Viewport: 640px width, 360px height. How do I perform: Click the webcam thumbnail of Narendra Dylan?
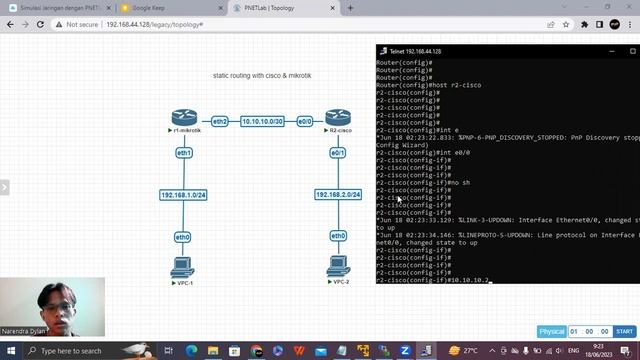tap(52, 307)
